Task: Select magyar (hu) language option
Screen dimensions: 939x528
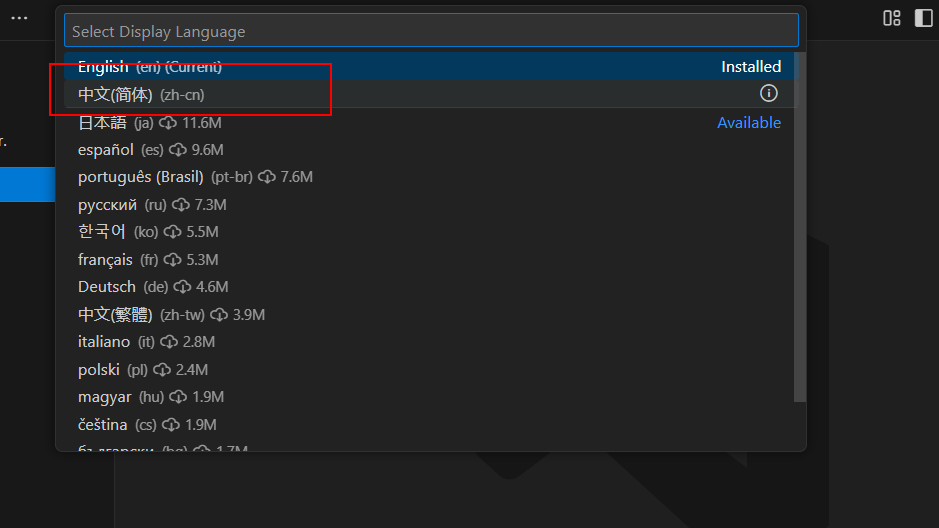Action: (x=105, y=397)
